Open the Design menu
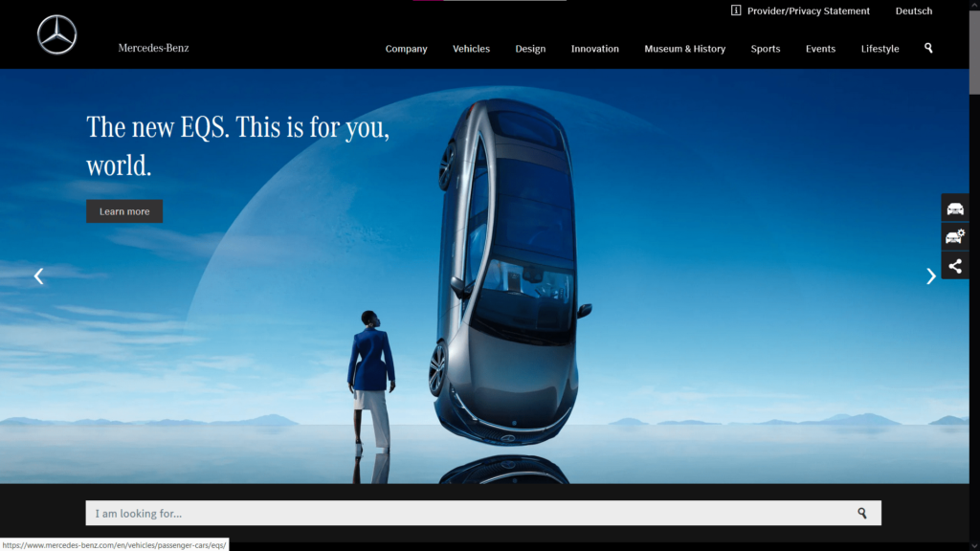 (x=530, y=49)
